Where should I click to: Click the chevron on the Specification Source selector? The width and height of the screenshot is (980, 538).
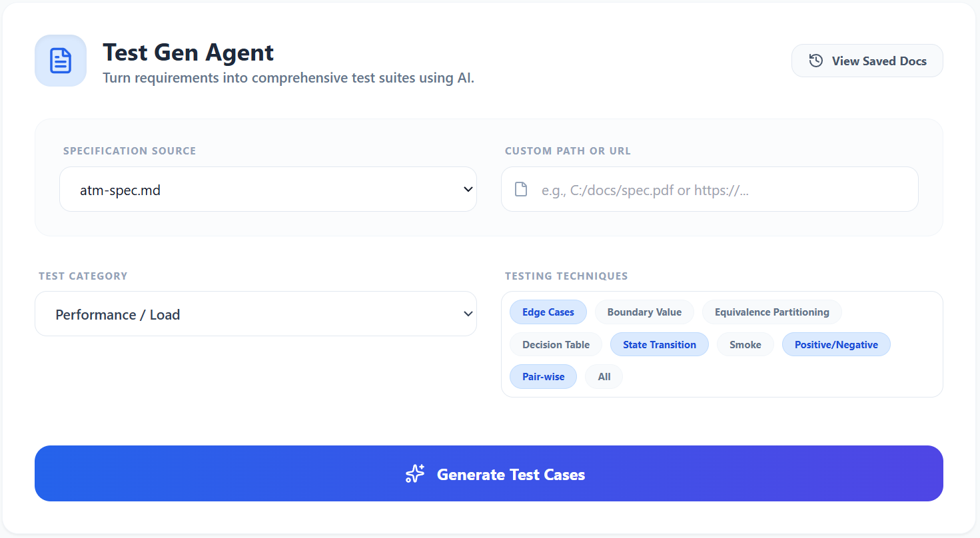(x=467, y=189)
